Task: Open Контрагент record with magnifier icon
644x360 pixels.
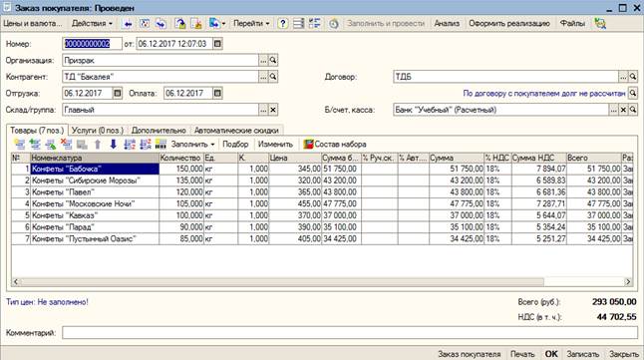Action: [273, 77]
